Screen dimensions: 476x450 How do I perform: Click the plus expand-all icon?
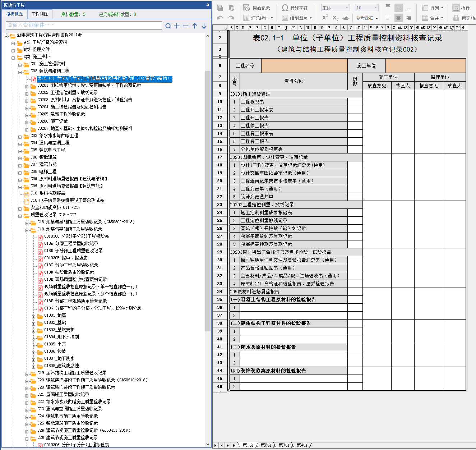point(177,26)
